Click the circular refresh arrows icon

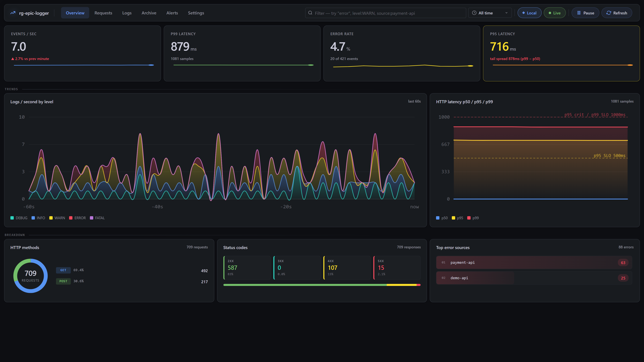tap(609, 13)
